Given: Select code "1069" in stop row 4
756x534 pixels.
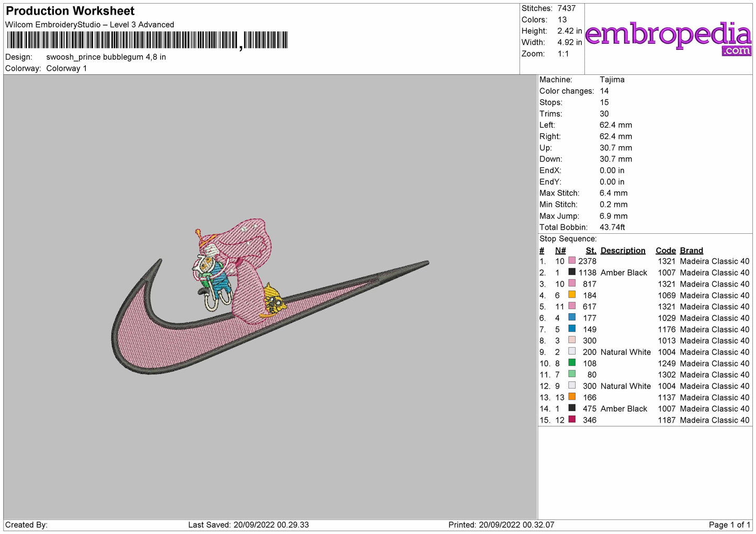Looking at the screenshot, I should (667, 296).
